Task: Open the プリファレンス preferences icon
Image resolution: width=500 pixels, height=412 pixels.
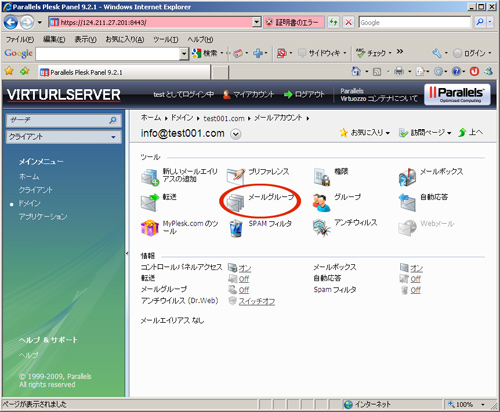Action: point(235,176)
